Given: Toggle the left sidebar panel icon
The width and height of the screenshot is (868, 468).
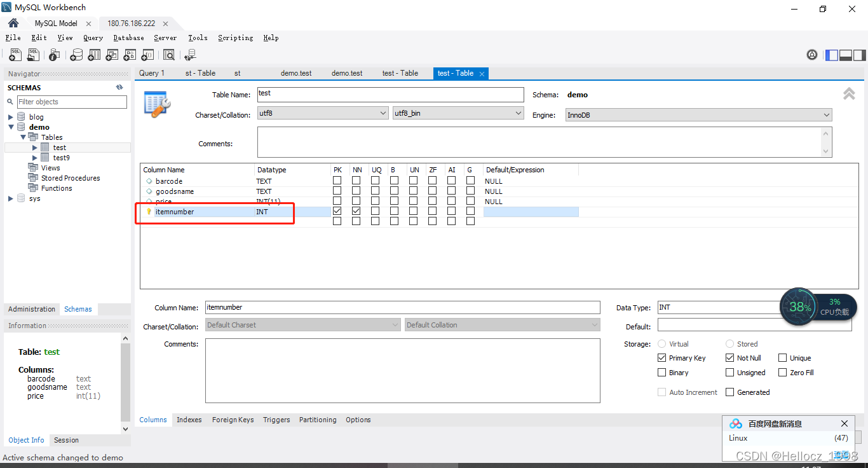Looking at the screenshot, I should click(x=832, y=55).
